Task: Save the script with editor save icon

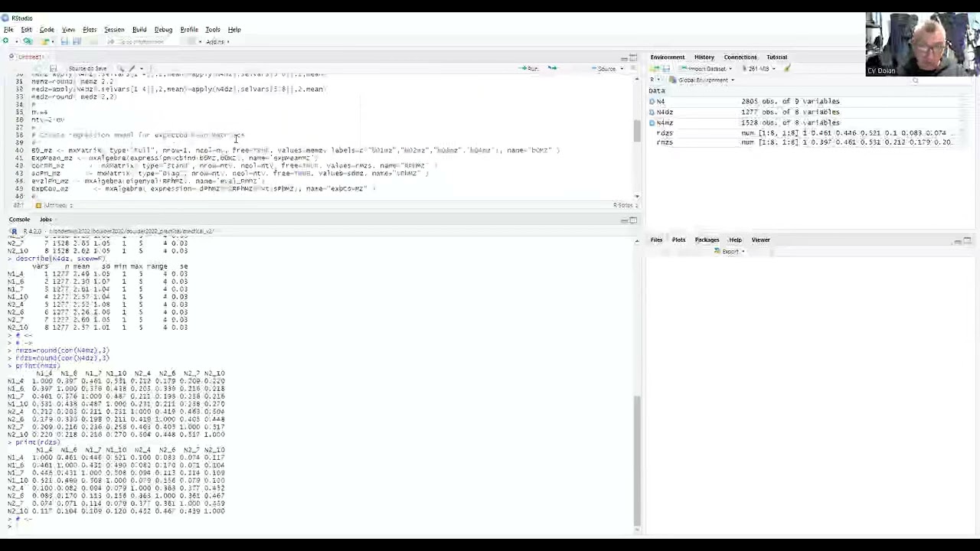Action: tap(53, 68)
